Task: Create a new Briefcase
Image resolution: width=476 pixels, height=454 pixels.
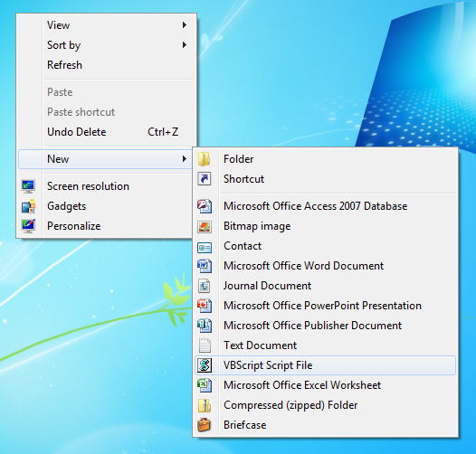Action: tap(326, 425)
